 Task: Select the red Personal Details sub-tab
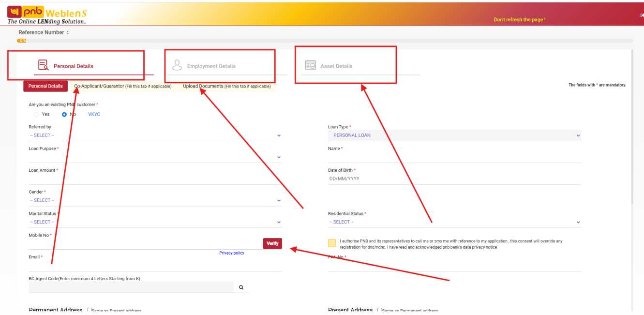point(45,86)
